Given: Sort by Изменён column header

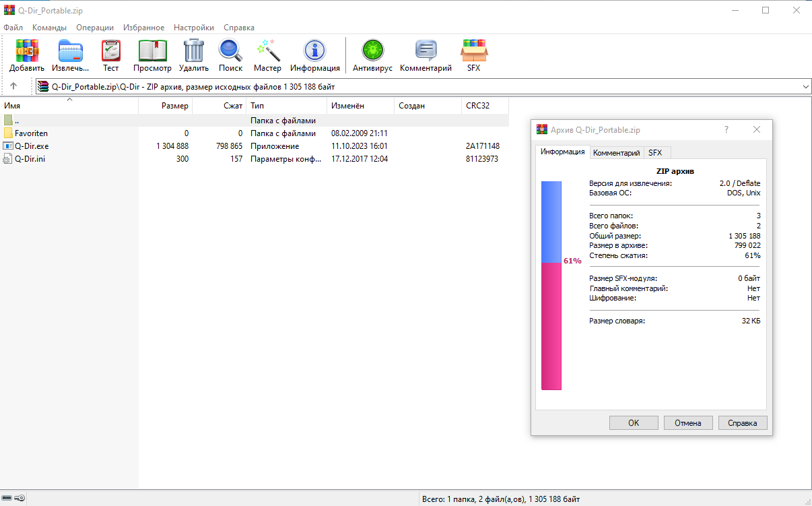Looking at the screenshot, I should pyautogui.click(x=361, y=106).
